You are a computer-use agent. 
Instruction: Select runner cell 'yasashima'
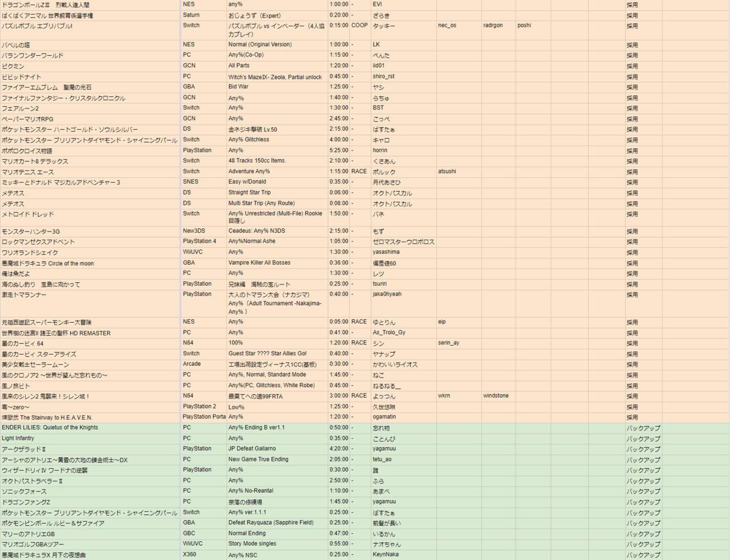pos(403,252)
